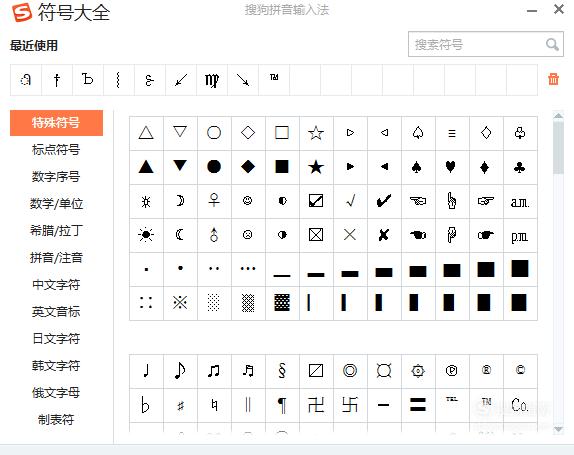Open the 数学/单位 category
The image size is (574, 455).
(56, 204)
